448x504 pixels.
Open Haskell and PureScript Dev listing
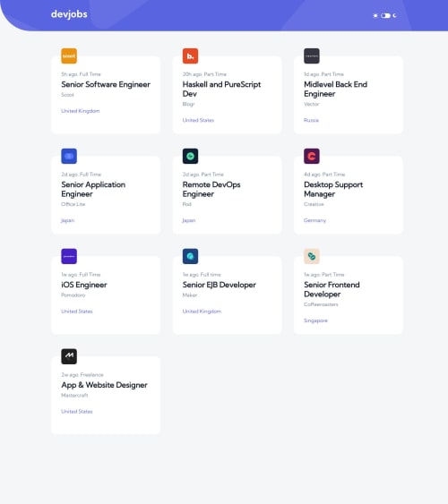click(x=221, y=89)
